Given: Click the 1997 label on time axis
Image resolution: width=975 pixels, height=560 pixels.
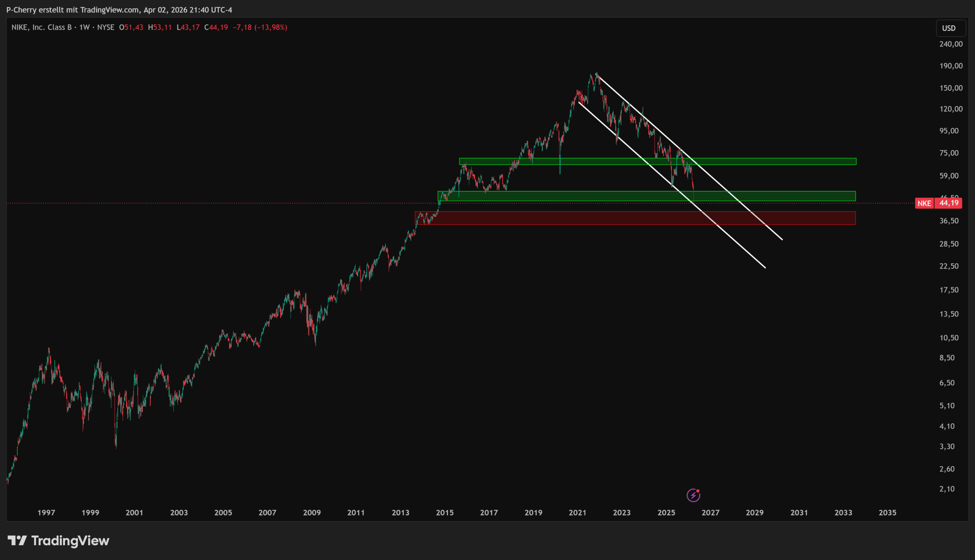Looking at the screenshot, I should [x=46, y=513].
